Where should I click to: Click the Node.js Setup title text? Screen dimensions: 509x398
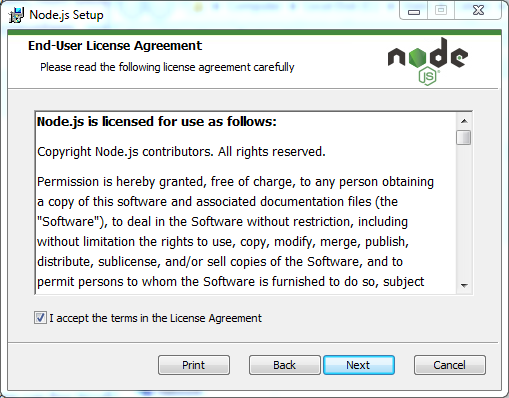66,15
